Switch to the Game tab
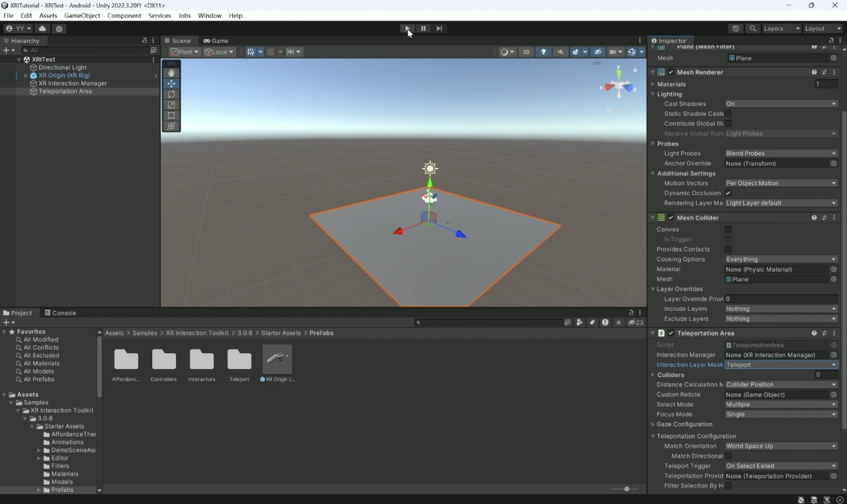Image resolution: width=847 pixels, height=504 pixels. 216,40
